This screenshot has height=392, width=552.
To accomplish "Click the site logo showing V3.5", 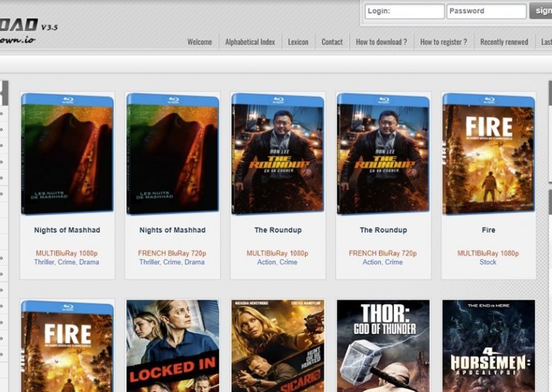I will pyautogui.click(x=28, y=31).
